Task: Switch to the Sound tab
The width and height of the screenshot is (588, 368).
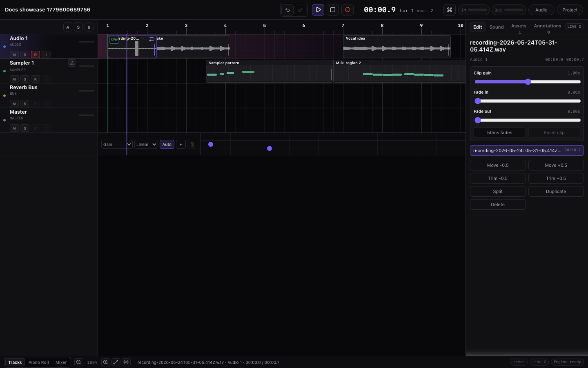Action: [x=497, y=27]
